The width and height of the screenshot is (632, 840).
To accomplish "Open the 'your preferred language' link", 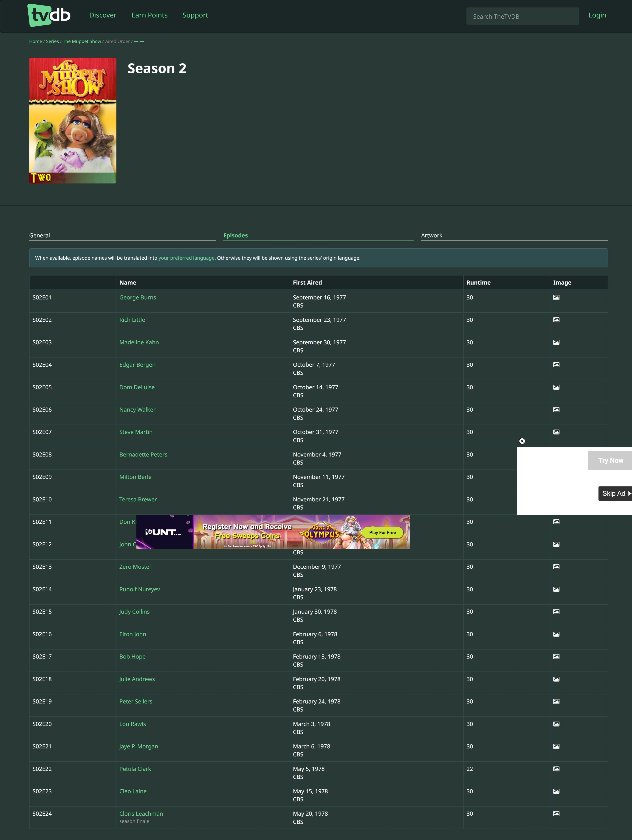I will [x=186, y=258].
